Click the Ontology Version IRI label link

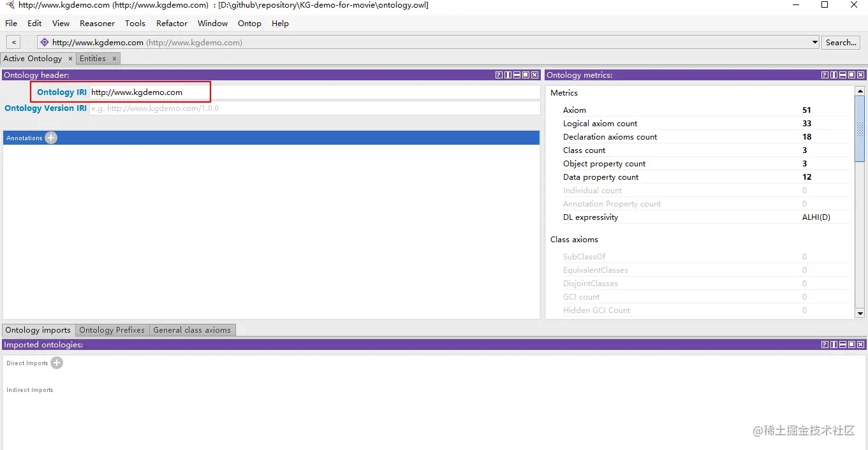pos(45,108)
